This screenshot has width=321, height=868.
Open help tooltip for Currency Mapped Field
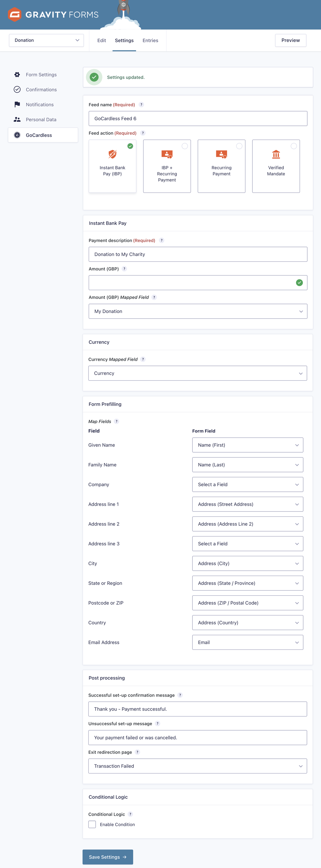pyautogui.click(x=143, y=359)
